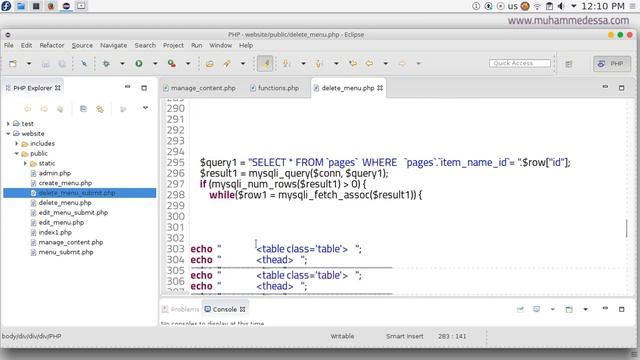Screen dimensions: 640x360
Task: Switch to the manage_content.php editor tab
Action: 199,88
